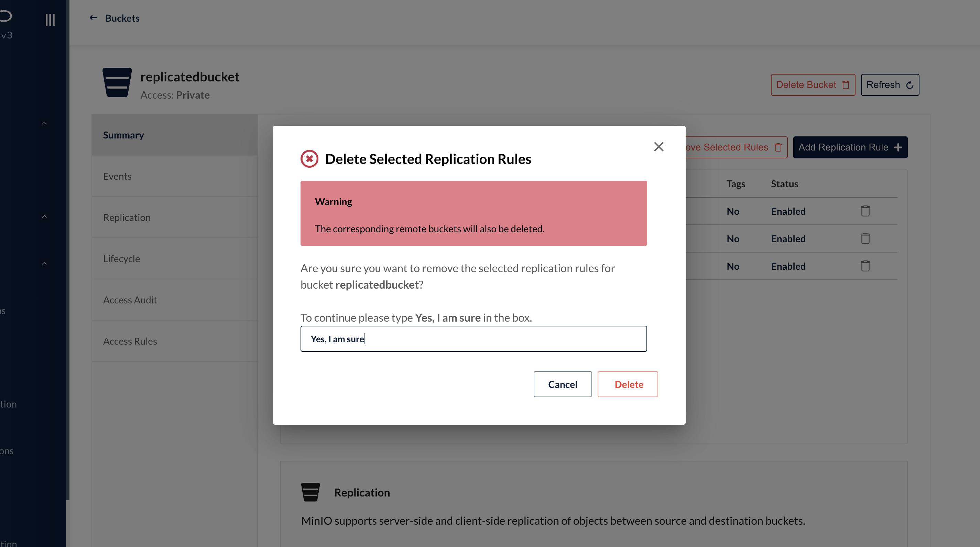Screen dimensions: 980x547
Task: Click the back arrow next to Buckets
Action: tap(93, 18)
